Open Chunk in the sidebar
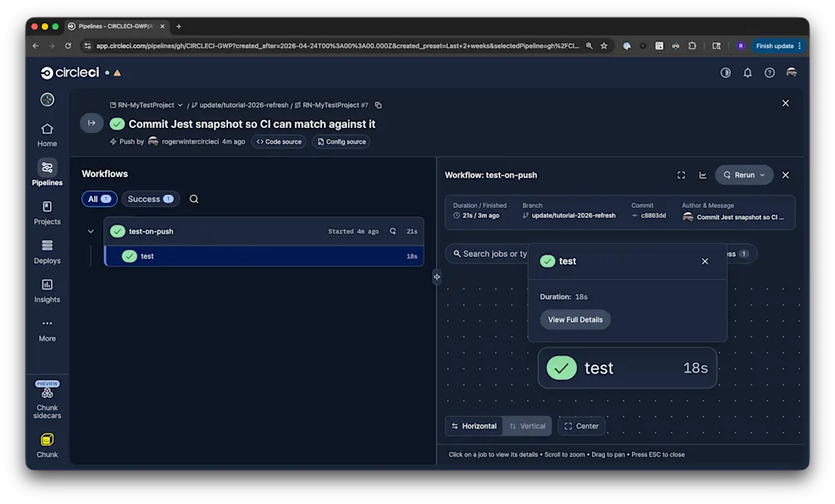The image size is (835, 504). pos(47,446)
